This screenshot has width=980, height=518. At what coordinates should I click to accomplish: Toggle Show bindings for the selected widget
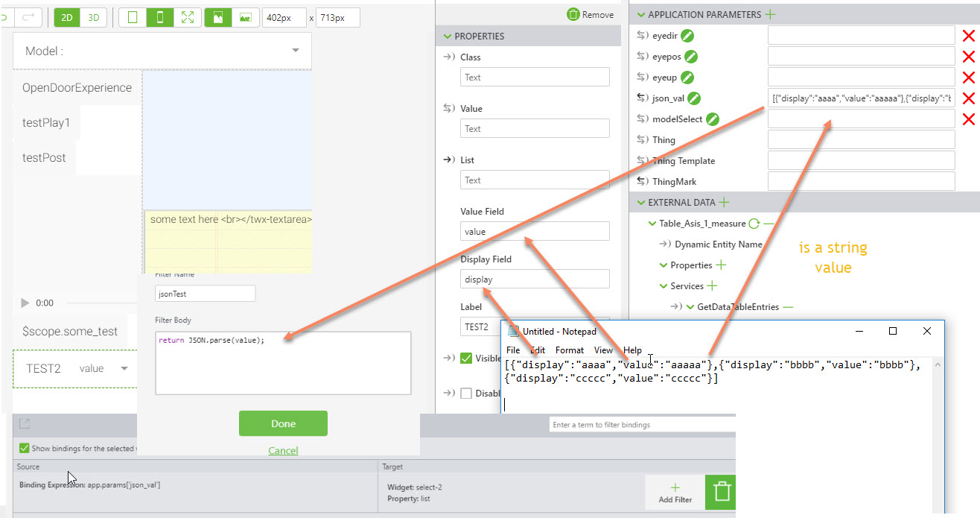23,448
